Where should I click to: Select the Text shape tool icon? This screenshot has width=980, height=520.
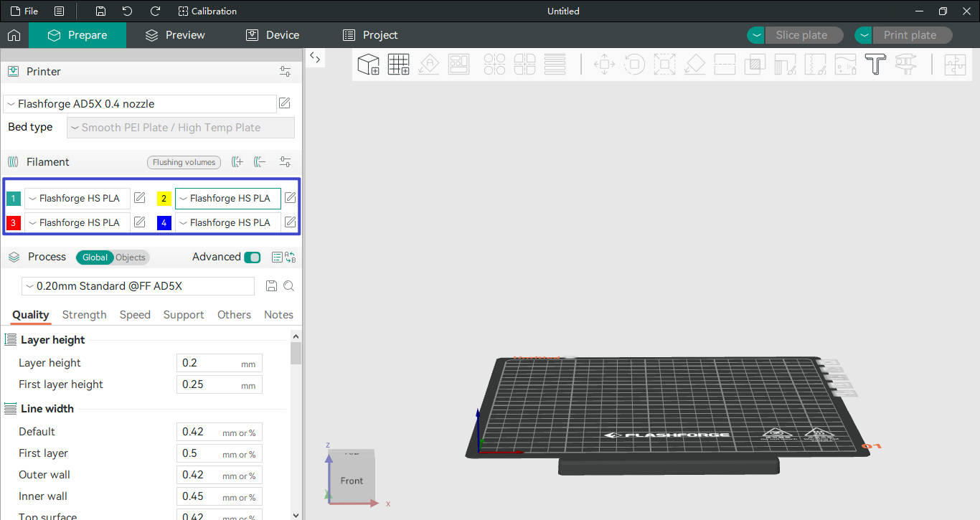click(x=875, y=64)
